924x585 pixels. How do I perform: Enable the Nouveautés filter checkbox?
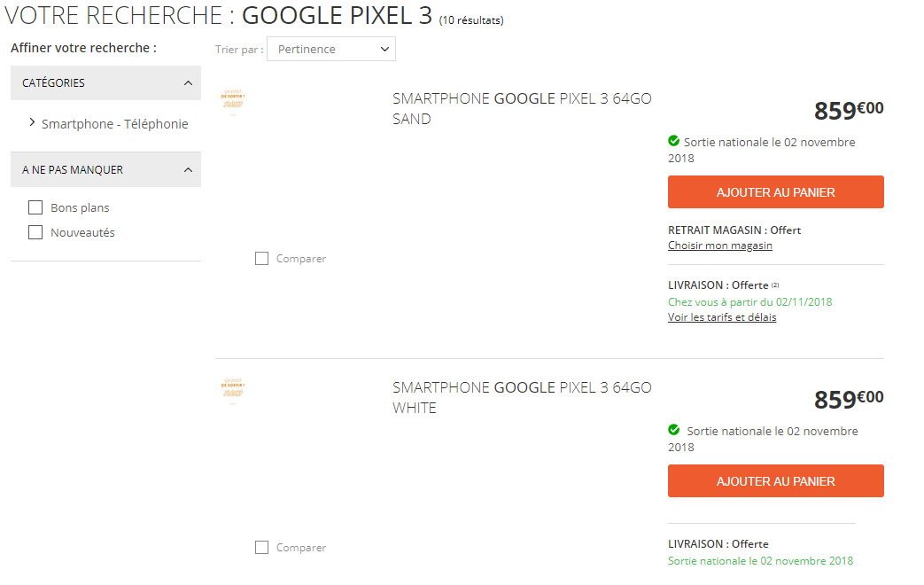[35, 232]
